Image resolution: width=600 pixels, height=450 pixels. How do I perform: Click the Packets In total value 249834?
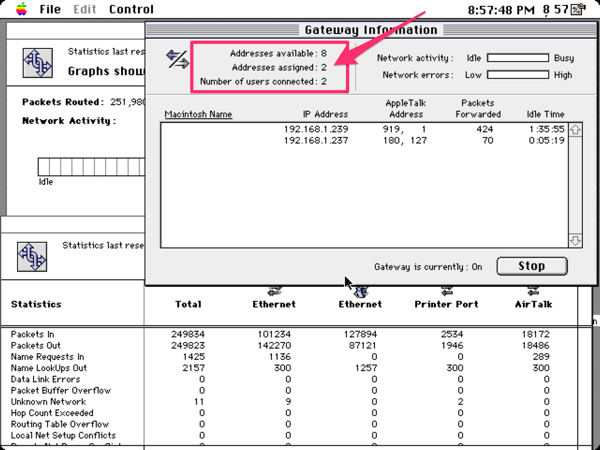coord(188,334)
